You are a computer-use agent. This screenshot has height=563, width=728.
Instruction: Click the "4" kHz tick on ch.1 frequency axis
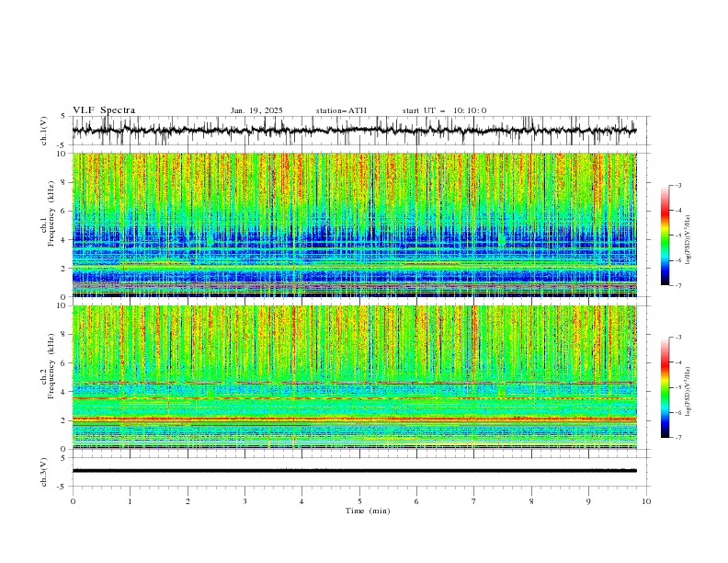click(x=65, y=240)
